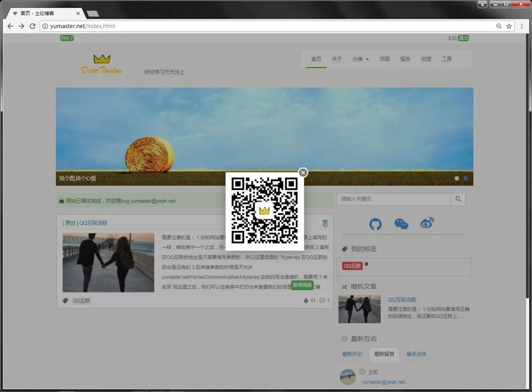Open the 留言 page
This screenshot has width=532, height=392.
[405, 59]
